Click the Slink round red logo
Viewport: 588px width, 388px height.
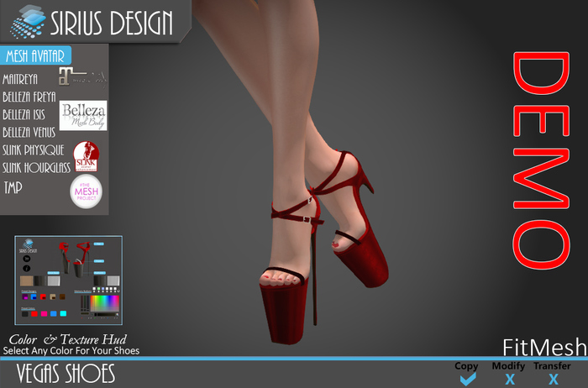pyautogui.click(x=87, y=156)
